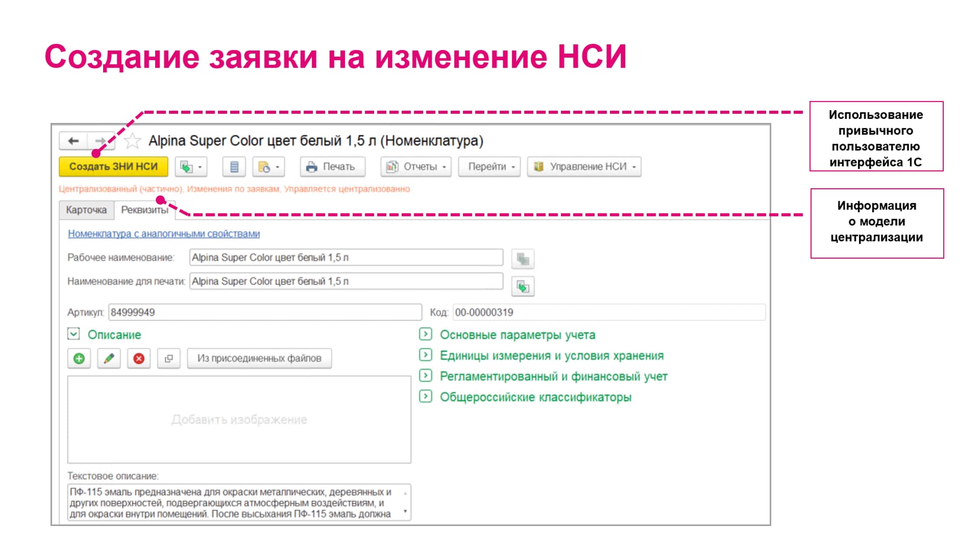Expand Единицы измерения и условия хранения section

pyautogui.click(x=425, y=355)
